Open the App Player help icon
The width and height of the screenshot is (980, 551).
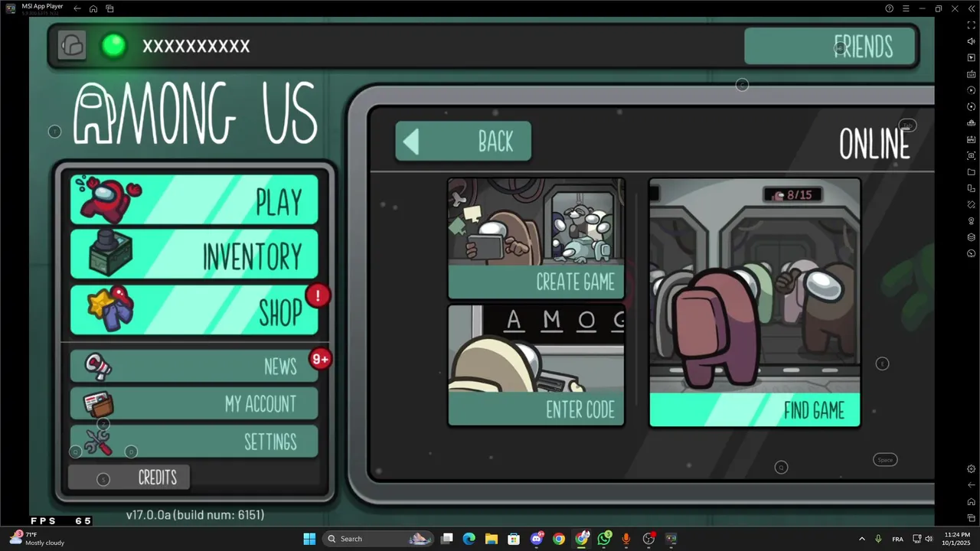click(x=889, y=8)
